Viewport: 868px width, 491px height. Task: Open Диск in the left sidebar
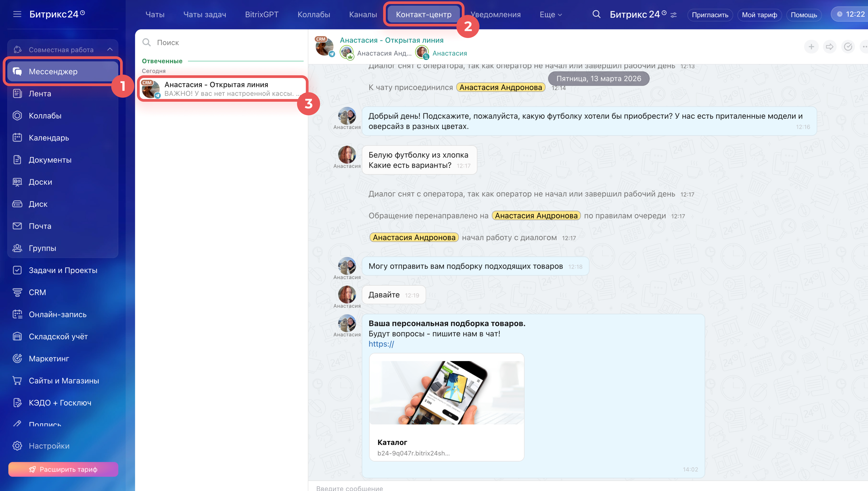tap(38, 204)
